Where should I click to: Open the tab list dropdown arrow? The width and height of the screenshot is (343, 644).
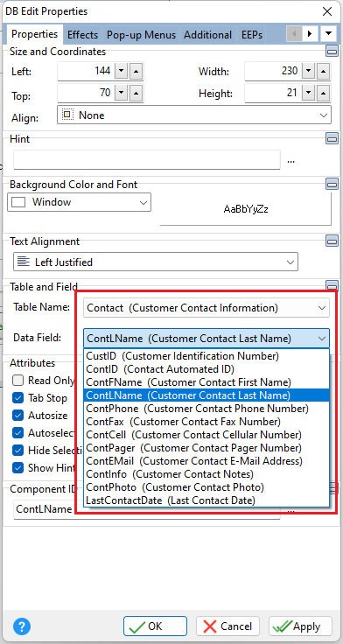tap(328, 33)
